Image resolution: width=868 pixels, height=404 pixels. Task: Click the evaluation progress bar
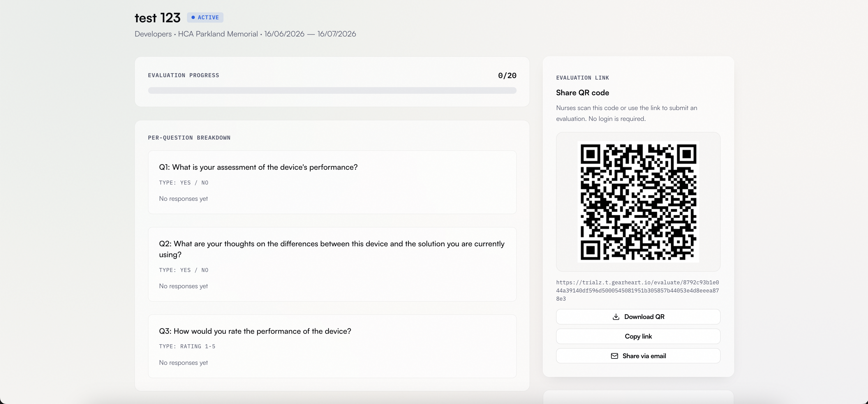pyautogui.click(x=332, y=90)
